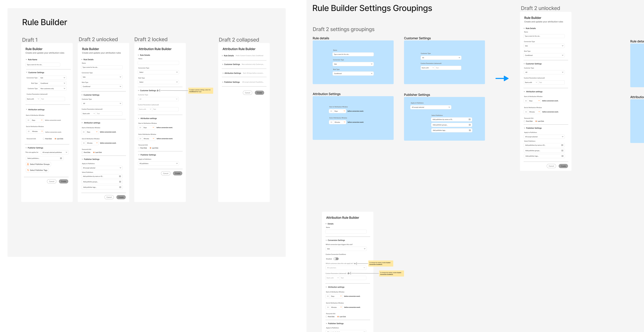
Task: Click lock icon next to bottom Custom Parameters (advanced)
Action: click(348, 273)
